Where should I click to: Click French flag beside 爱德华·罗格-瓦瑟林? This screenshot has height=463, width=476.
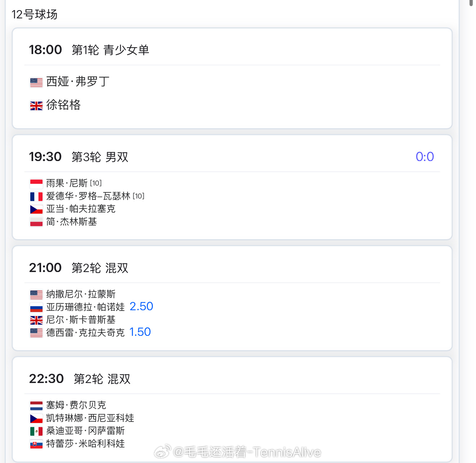[36, 197]
